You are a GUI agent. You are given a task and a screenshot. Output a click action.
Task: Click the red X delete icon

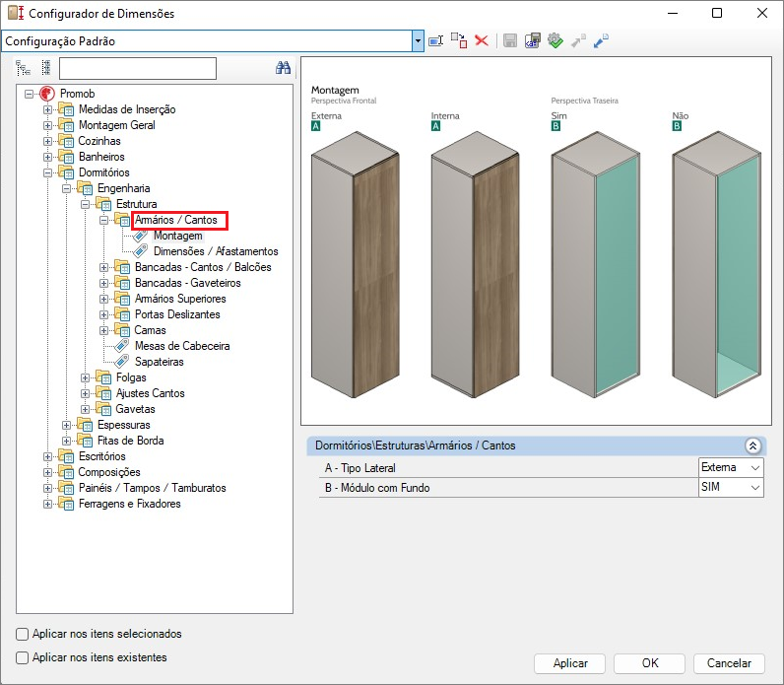(x=482, y=40)
